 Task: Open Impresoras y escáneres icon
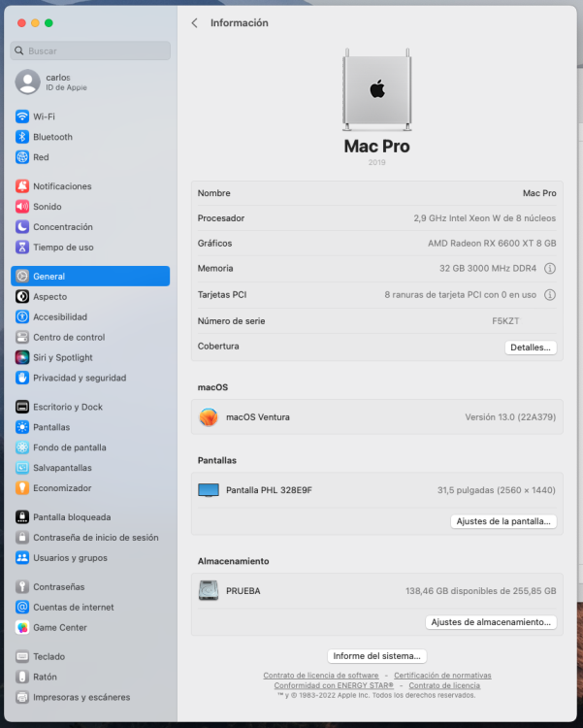point(21,697)
